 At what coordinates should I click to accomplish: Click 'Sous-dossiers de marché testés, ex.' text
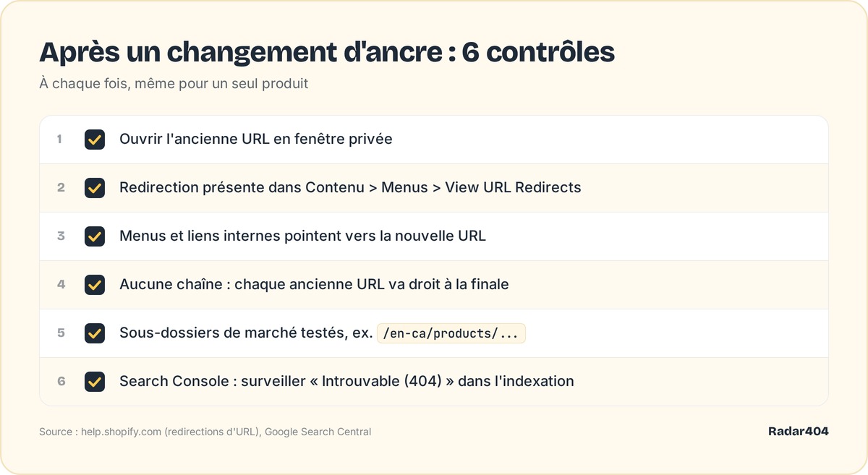[x=246, y=333]
